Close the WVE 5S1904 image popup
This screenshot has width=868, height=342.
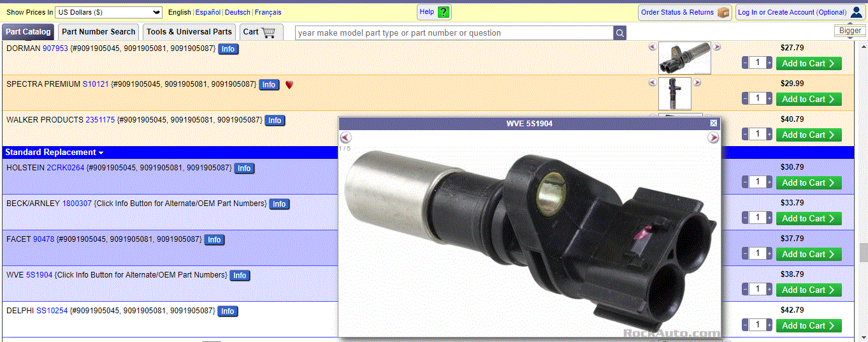pos(714,123)
